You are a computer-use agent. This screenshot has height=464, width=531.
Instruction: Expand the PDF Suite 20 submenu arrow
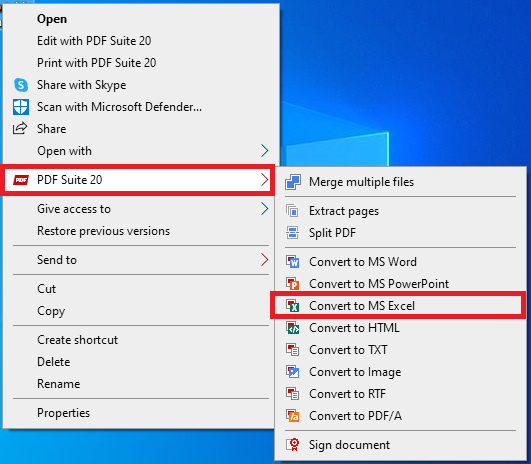coord(265,180)
